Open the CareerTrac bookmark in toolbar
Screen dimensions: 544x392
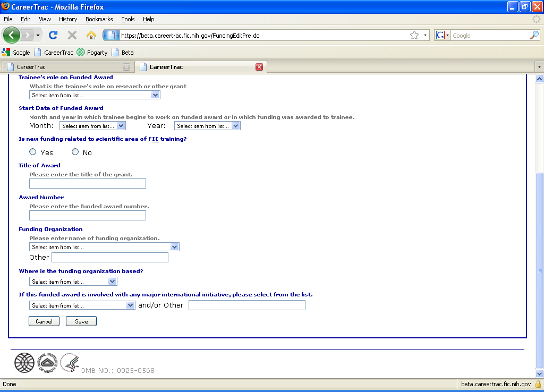tap(54, 53)
